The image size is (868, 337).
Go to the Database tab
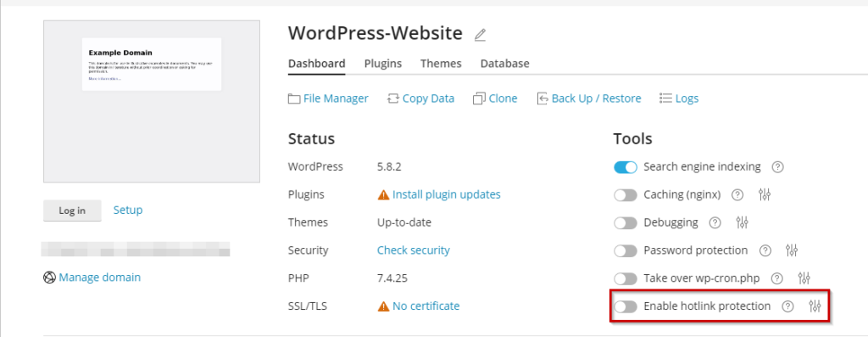[505, 64]
